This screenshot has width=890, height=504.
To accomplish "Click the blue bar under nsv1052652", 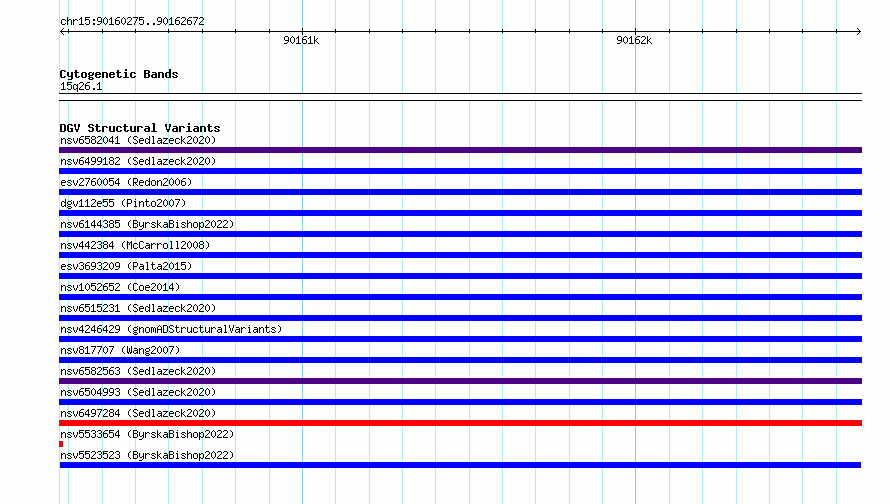I will [460, 297].
